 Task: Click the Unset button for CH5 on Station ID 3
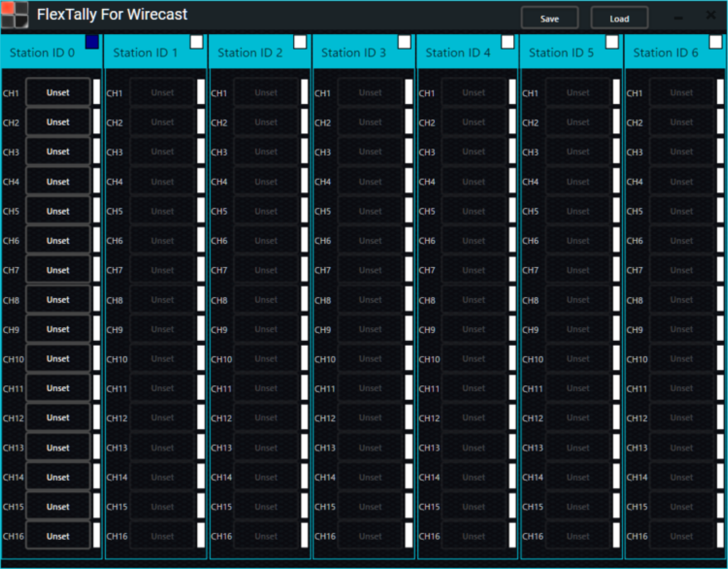pos(370,211)
